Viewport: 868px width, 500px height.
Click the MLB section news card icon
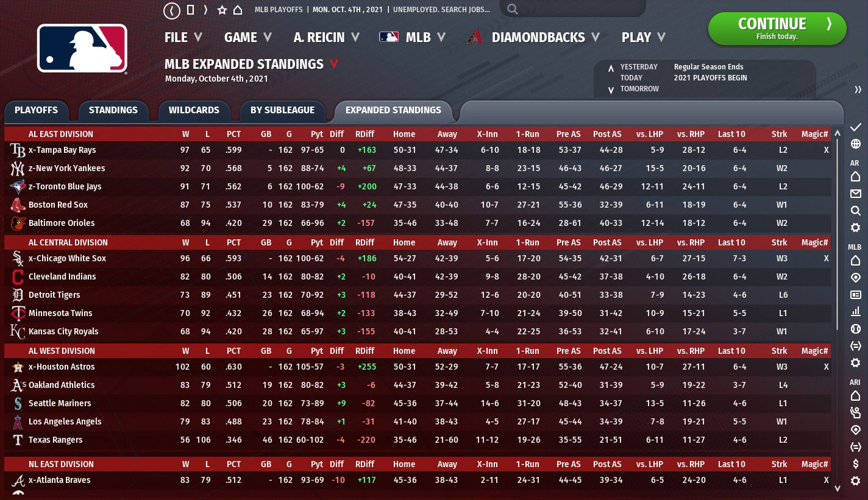pos(855,295)
